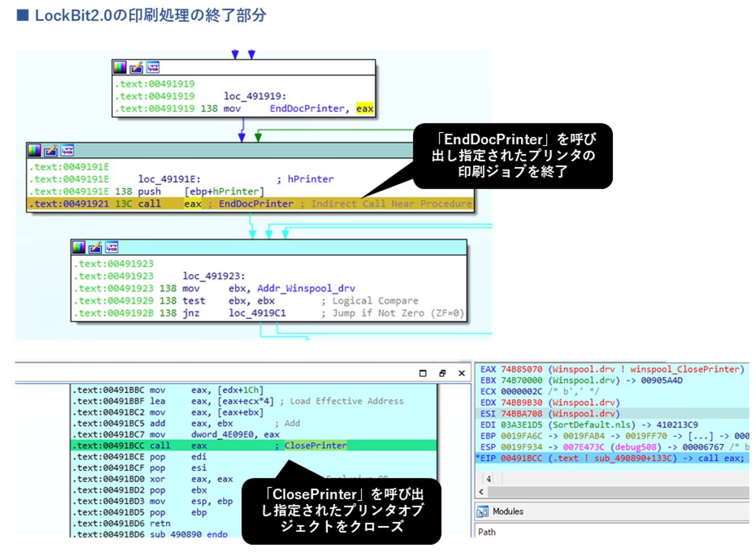This screenshot has width=756, height=553.
Task: Click the left scroll arrow in registers pane
Action: click(481, 492)
